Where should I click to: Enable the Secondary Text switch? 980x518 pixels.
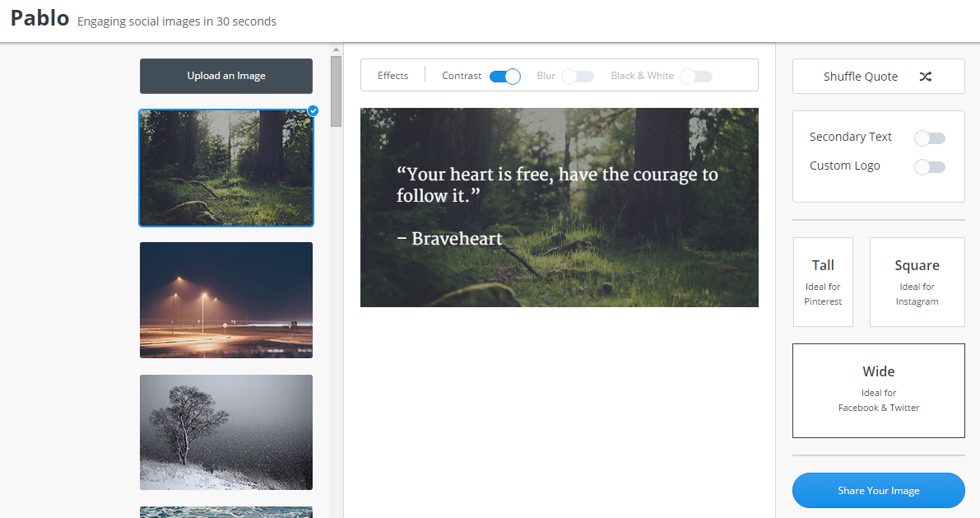[929, 138]
